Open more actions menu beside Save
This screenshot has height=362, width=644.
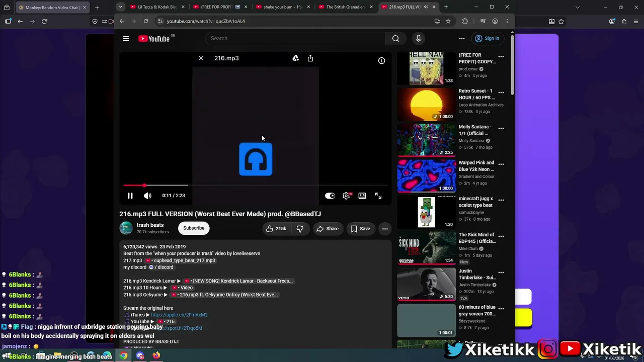click(x=385, y=229)
